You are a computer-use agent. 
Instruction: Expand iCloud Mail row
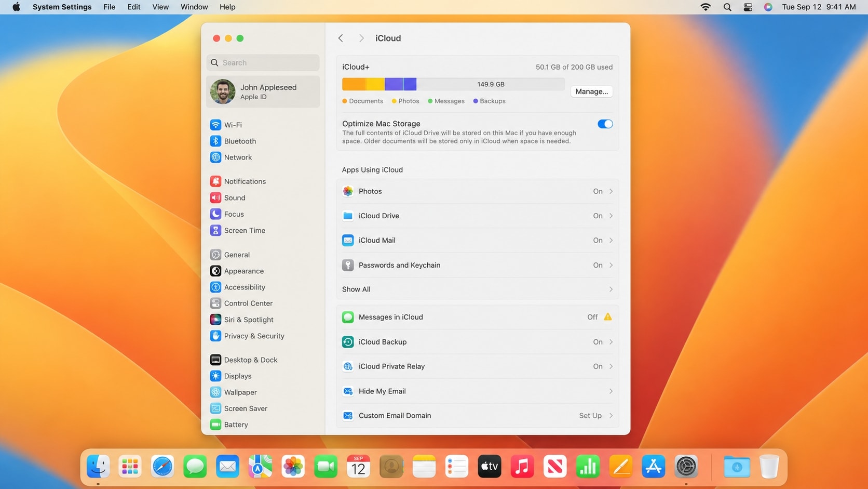click(478, 240)
